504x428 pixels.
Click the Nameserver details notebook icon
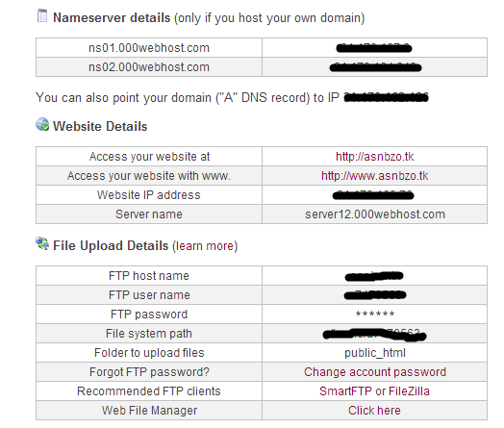click(x=42, y=16)
